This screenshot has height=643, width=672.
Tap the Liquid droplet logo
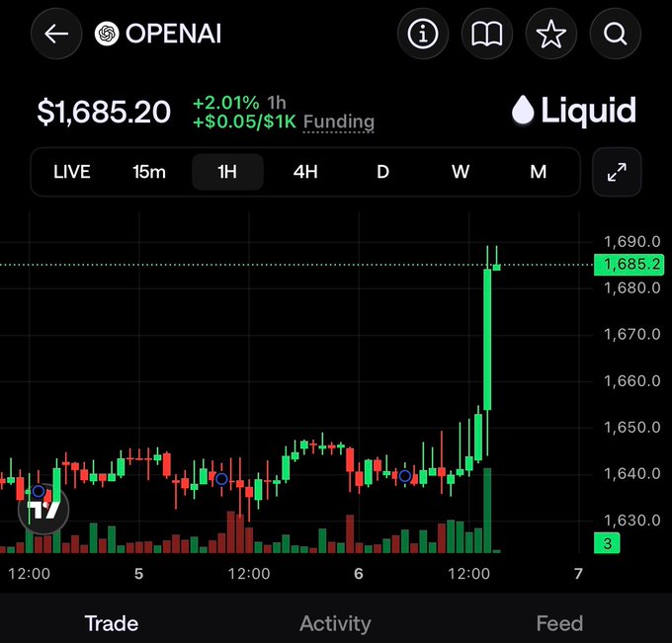(x=523, y=110)
